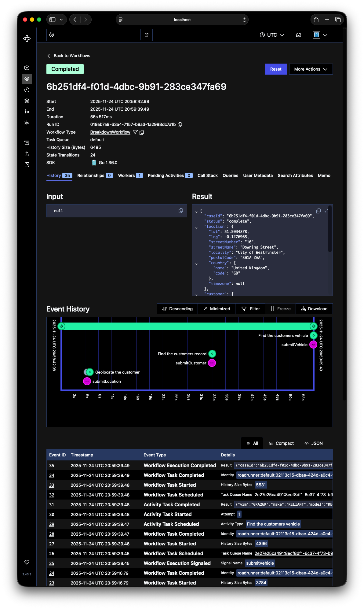Copy the Input payload content

(181, 211)
